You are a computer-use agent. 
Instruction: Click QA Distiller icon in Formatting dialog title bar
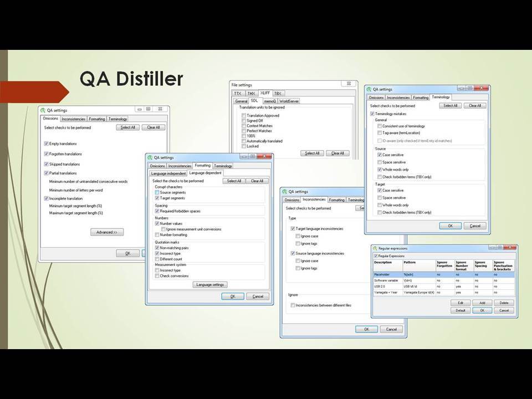(x=150, y=157)
